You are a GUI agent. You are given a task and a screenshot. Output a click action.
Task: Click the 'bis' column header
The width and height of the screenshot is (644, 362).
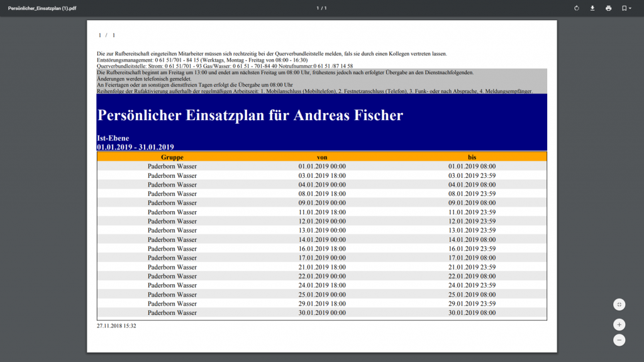472,157
